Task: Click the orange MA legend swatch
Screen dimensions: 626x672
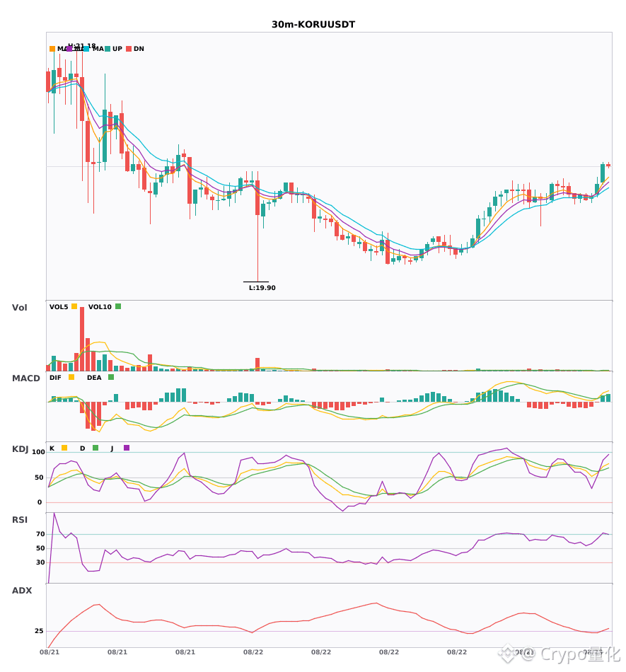Action: pyautogui.click(x=52, y=49)
